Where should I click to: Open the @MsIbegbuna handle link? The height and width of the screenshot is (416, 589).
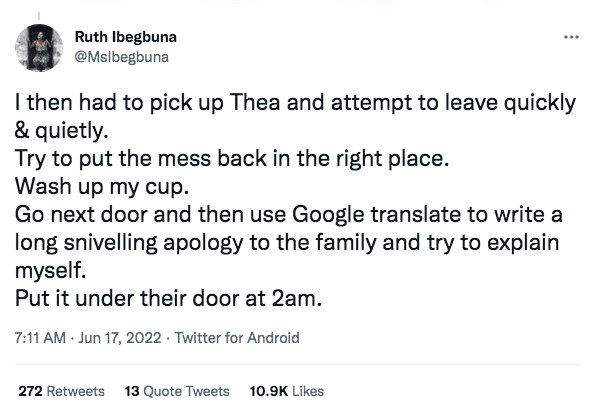[122, 57]
